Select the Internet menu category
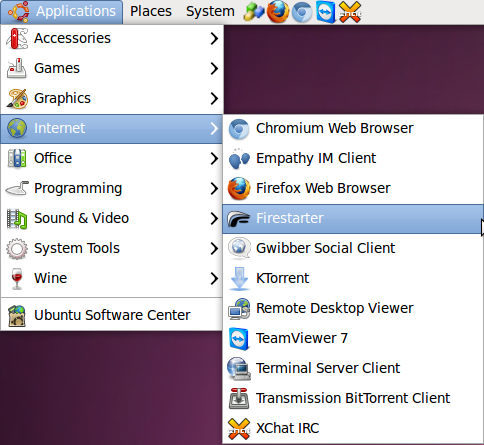 (112, 129)
